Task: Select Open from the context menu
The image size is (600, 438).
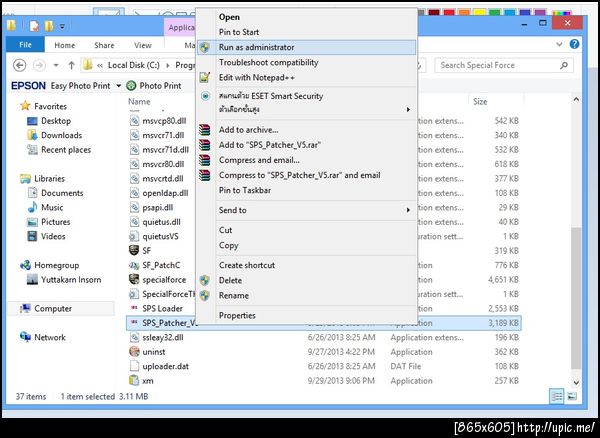Action: [x=307, y=17]
